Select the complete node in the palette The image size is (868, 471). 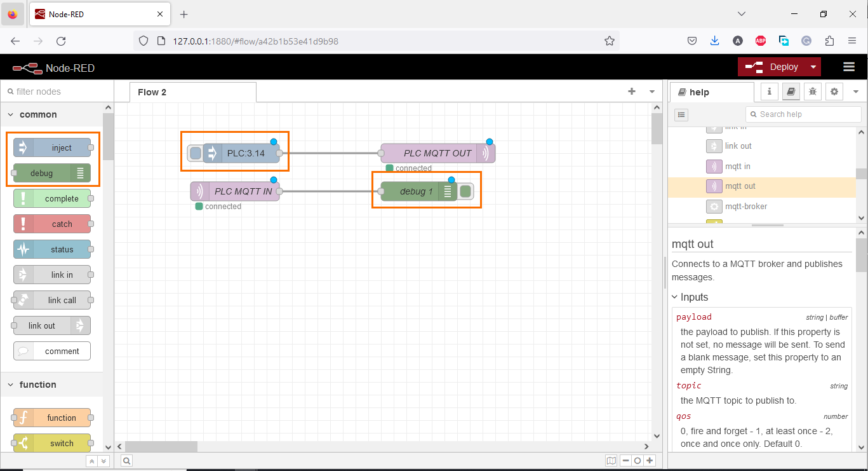(52, 198)
